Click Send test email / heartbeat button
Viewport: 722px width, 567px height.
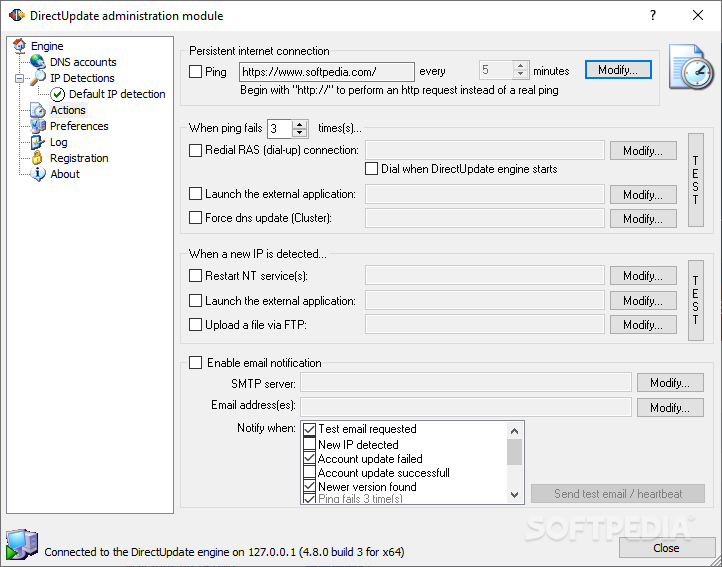coord(618,494)
